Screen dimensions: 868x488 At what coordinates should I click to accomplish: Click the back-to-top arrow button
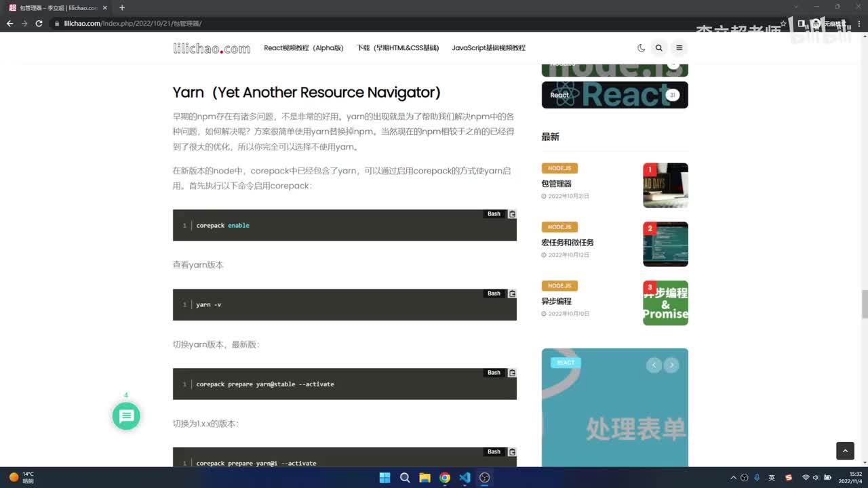tap(845, 451)
